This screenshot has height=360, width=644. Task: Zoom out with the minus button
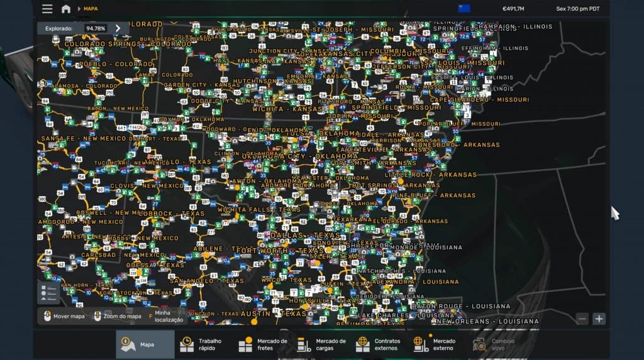pos(582,319)
